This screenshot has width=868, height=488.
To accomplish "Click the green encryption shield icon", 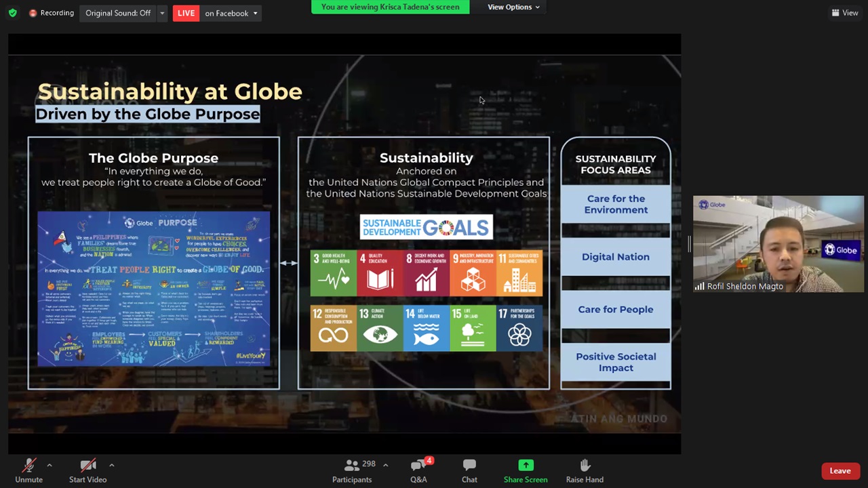I will tap(12, 13).
